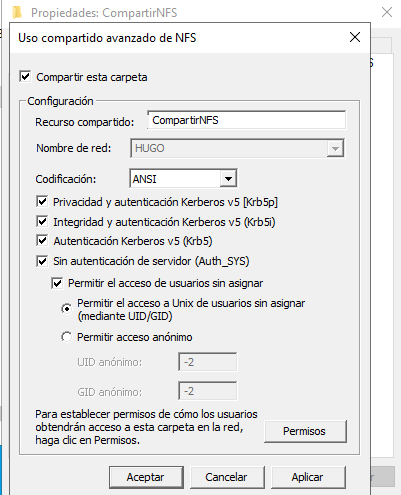The image size is (401, 495).
Task: Uncheck Permitir el acceso de usuarios sin asignar
Action: [x=57, y=283]
